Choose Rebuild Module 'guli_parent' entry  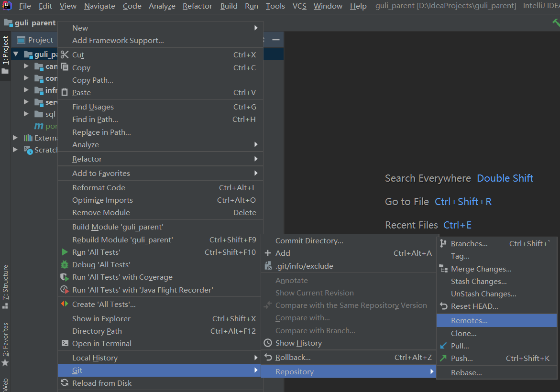coord(160,240)
